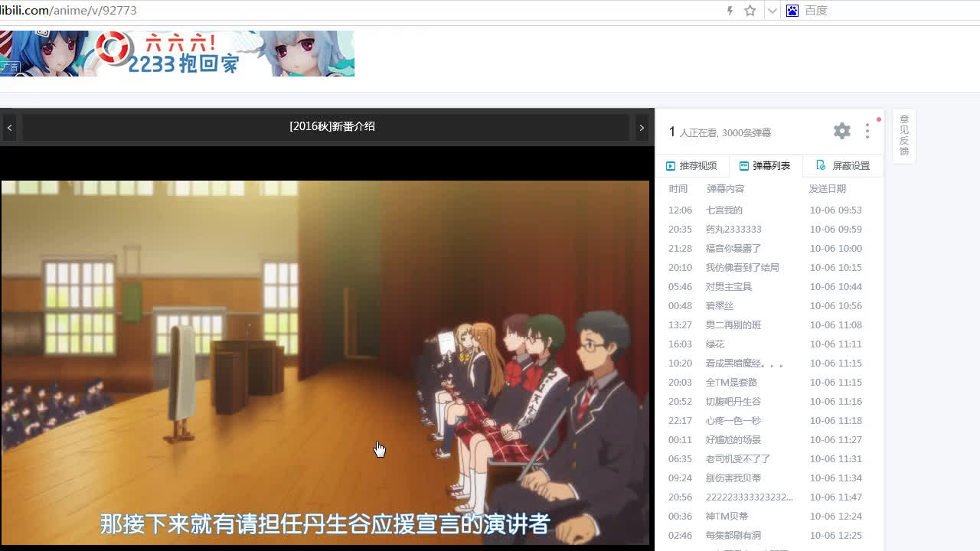Sort by 弹幕内容 column header

click(x=725, y=189)
